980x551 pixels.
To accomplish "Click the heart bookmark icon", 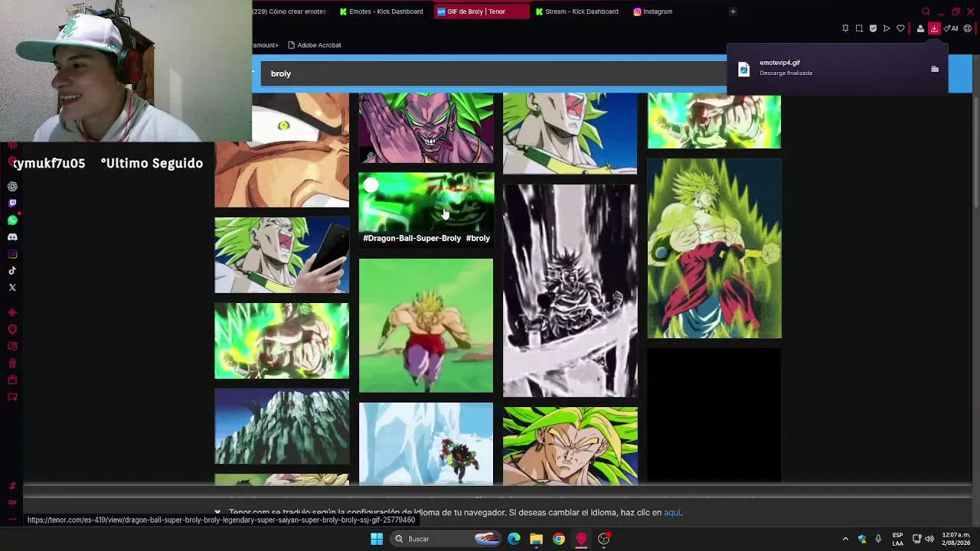I will point(900,28).
